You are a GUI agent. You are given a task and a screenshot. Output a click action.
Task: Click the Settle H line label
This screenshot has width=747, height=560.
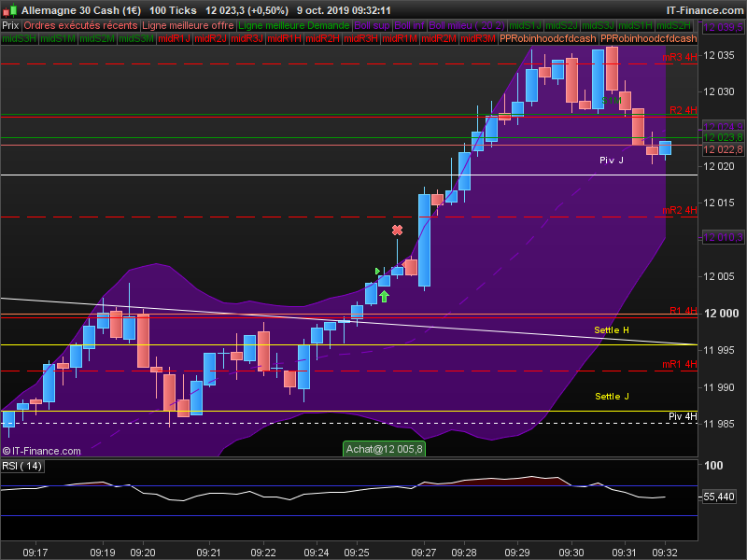[612, 330]
